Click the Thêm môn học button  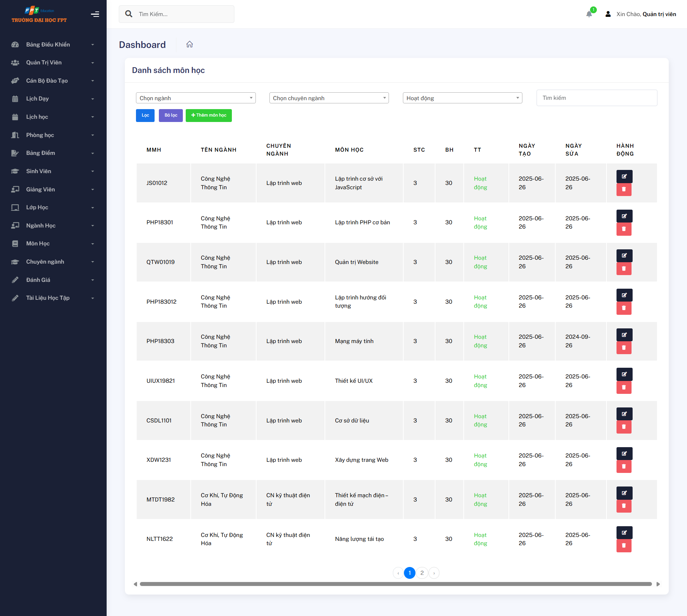click(x=209, y=115)
